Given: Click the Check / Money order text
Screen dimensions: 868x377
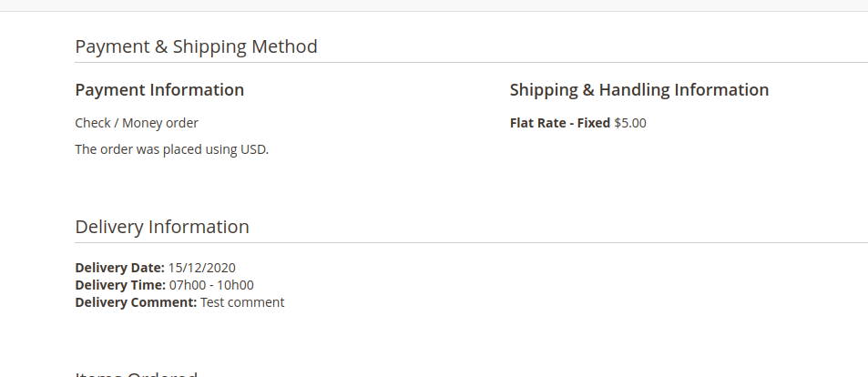Looking at the screenshot, I should click(x=137, y=123).
